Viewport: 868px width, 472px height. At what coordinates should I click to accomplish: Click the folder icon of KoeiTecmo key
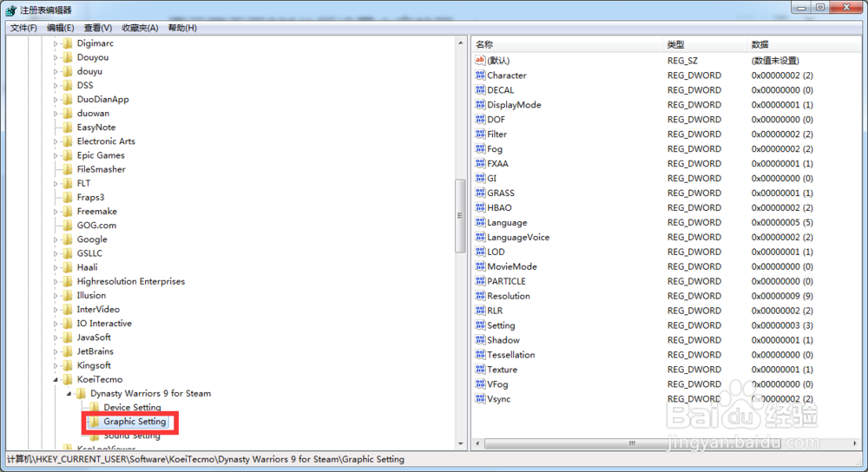tap(68, 379)
